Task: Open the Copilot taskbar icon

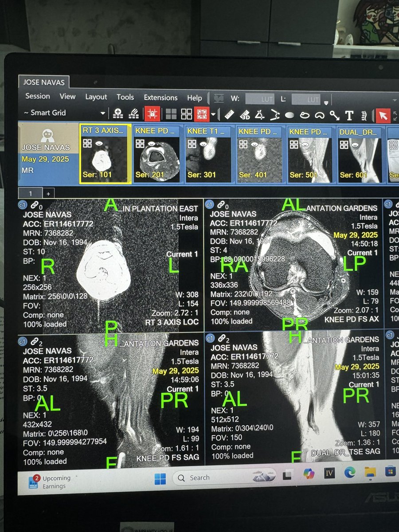Action: point(309,474)
